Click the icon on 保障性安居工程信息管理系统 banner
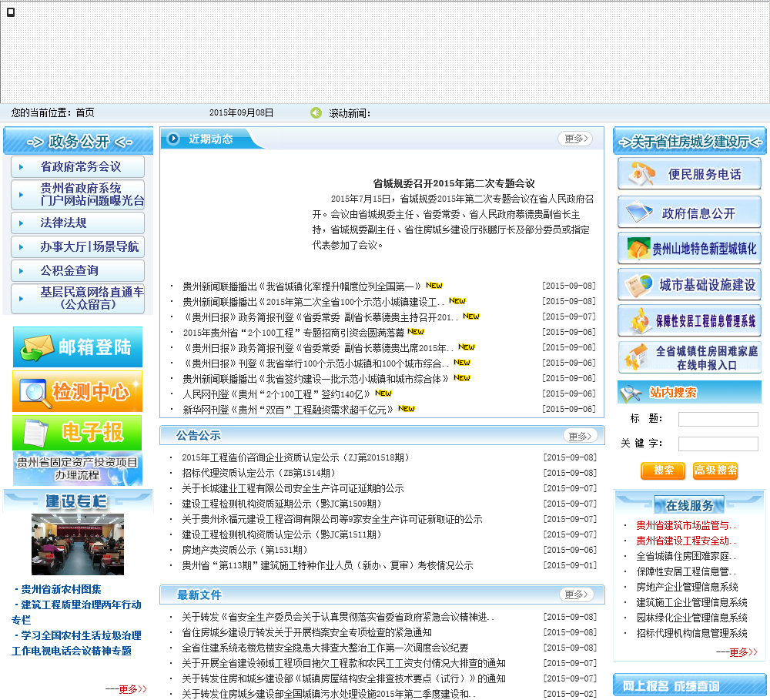Screen dimensions: 770x700 (639, 320)
